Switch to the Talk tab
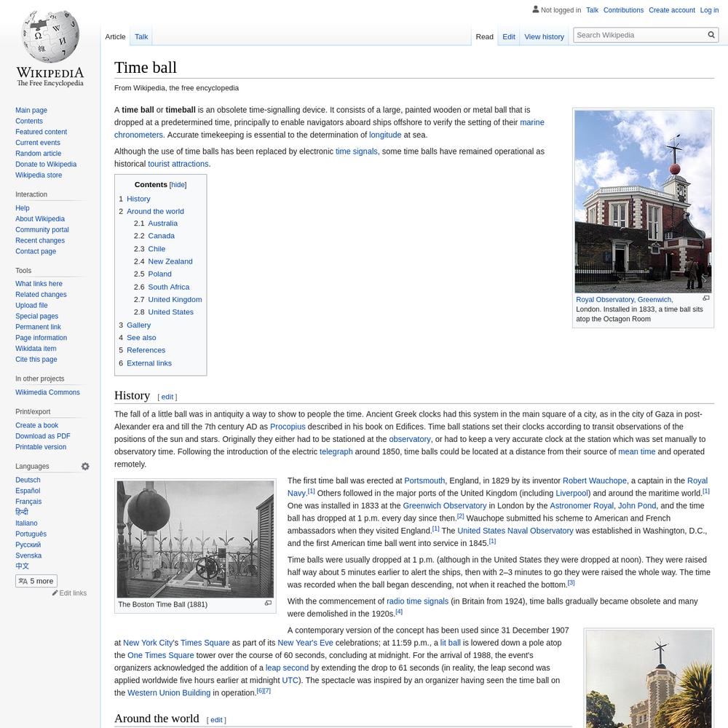 coord(141,36)
